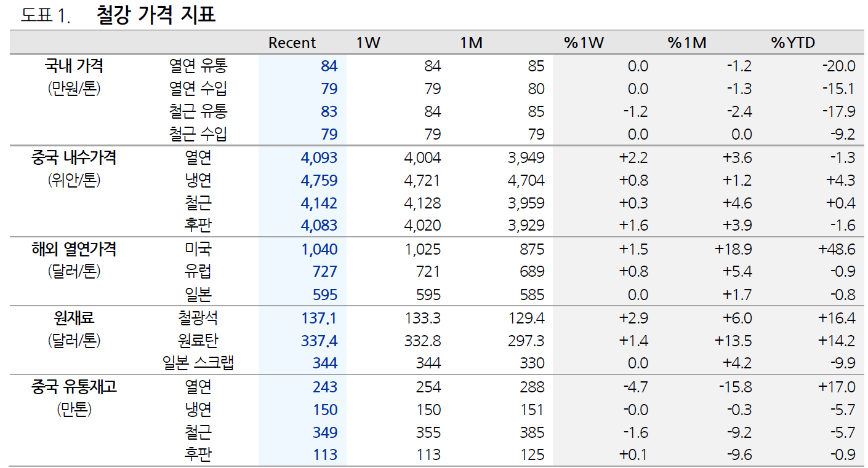This screenshot has height=468, width=868.
Task: Click the 1M value '3,959'
Action: [x=526, y=204]
